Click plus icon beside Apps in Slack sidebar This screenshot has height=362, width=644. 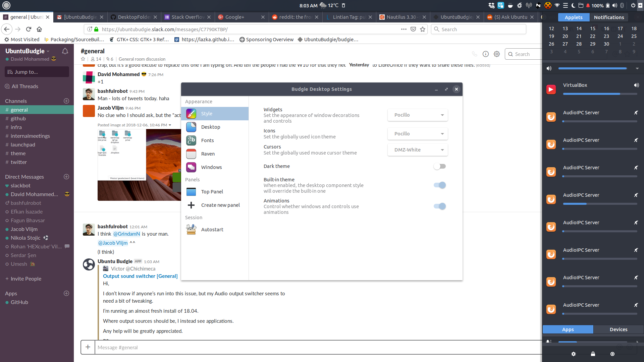click(66, 293)
